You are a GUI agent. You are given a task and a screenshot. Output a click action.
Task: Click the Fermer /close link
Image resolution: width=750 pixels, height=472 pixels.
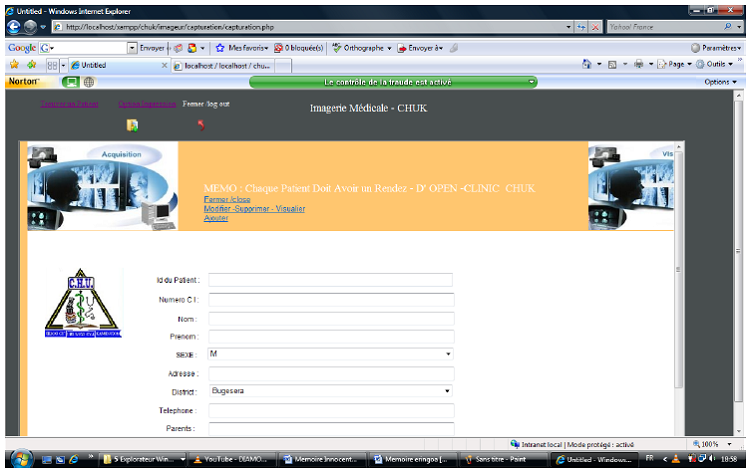[x=226, y=199]
